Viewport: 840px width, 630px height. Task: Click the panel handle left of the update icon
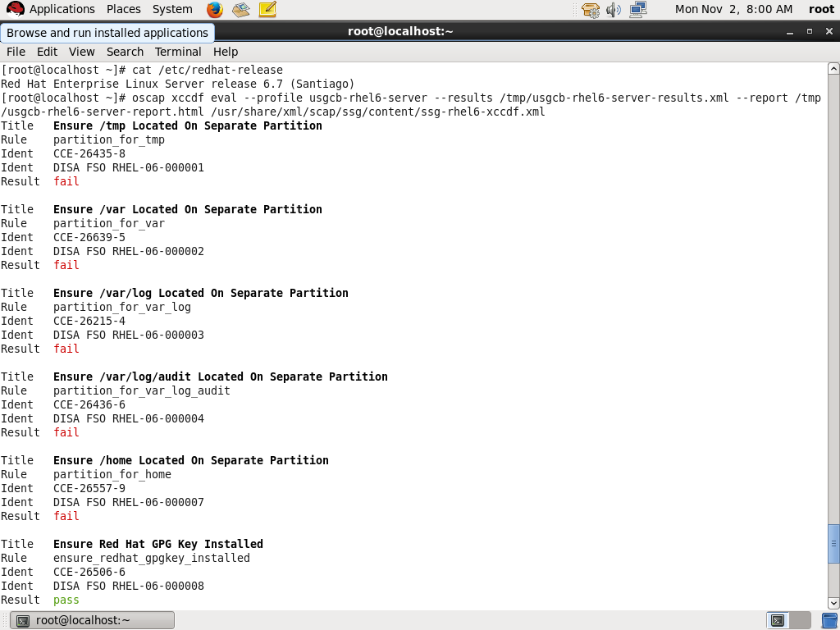[x=575, y=10]
